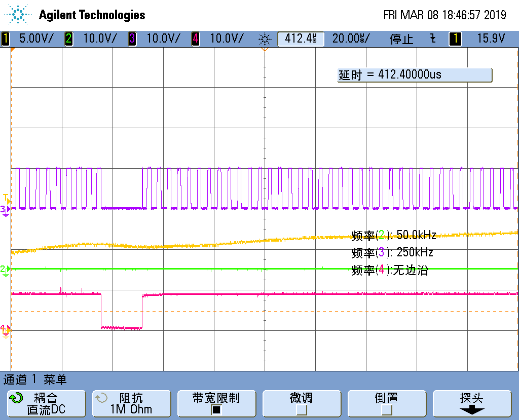Click the 15.9V trigger level value
Image resolution: width=519 pixels, height=420 pixels.
(491, 39)
